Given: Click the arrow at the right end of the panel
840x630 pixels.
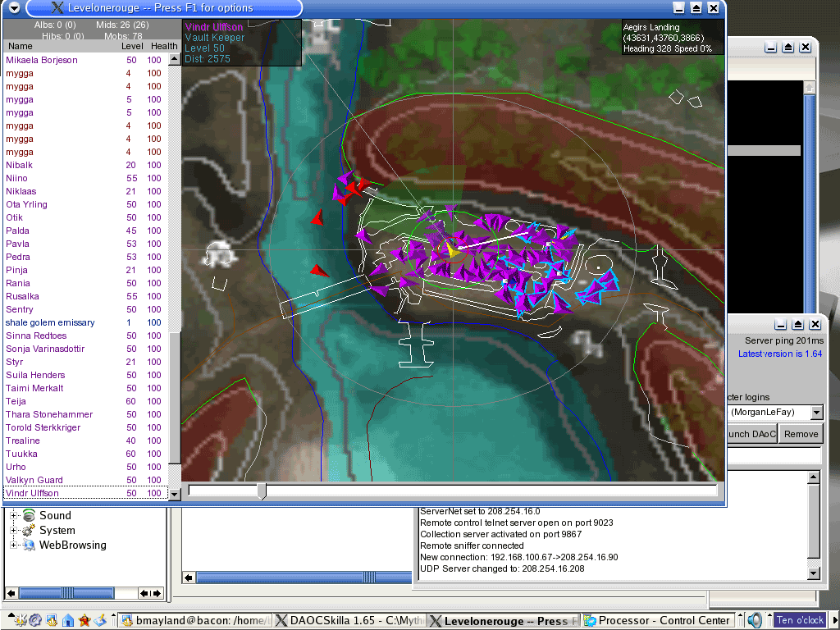Looking at the screenshot, I should point(833,620).
